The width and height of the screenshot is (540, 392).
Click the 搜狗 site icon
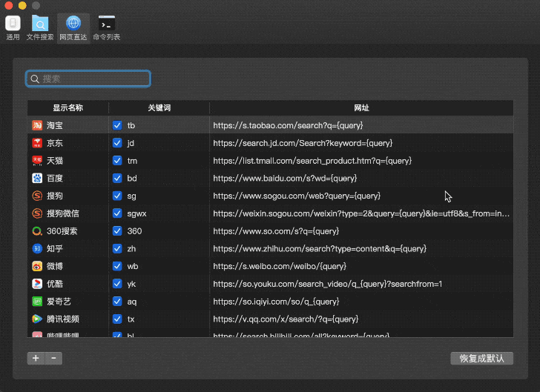click(x=37, y=196)
